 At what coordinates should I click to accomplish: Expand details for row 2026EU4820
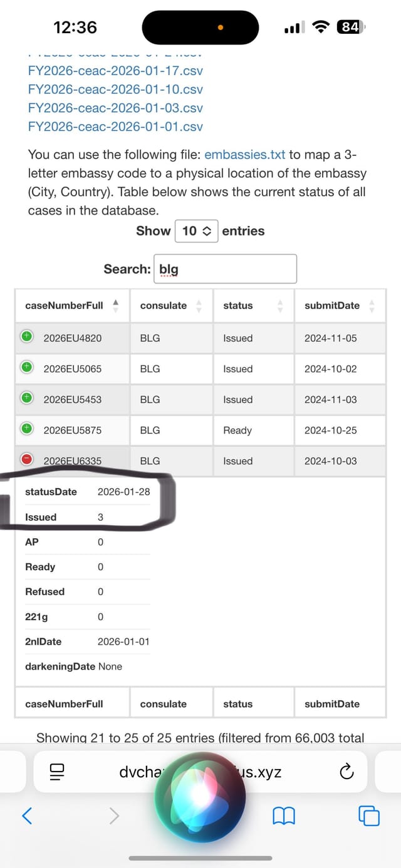26,337
